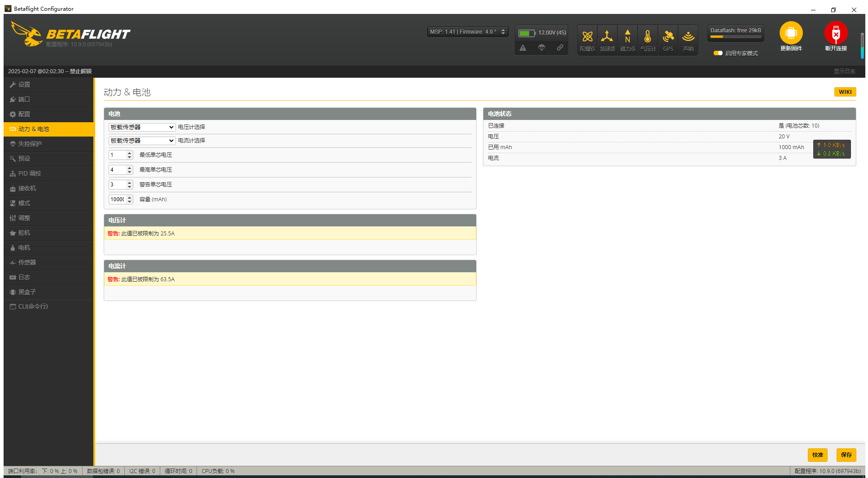The height and width of the screenshot is (478, 868).
Task: Open the 电压计选择 voltage meter source dropdown
Action: (142, 127)
